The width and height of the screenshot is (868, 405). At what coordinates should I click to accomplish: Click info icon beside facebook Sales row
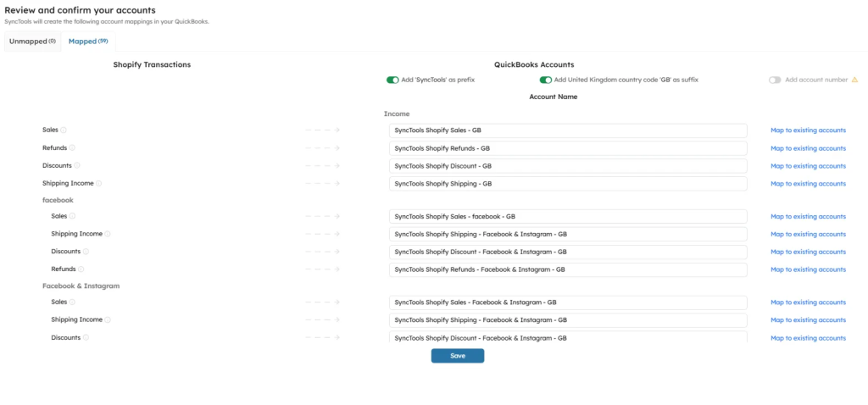pyautogui.click(x=72, y=217)
